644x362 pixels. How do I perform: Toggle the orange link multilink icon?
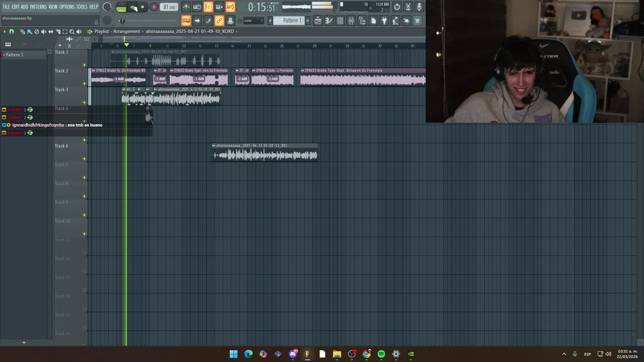[x=219, y=21]
